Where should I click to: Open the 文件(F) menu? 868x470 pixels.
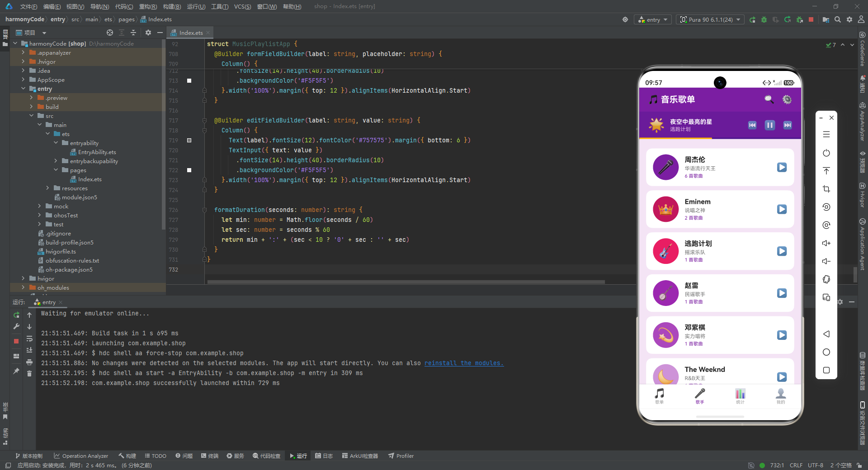coord(28,6)
